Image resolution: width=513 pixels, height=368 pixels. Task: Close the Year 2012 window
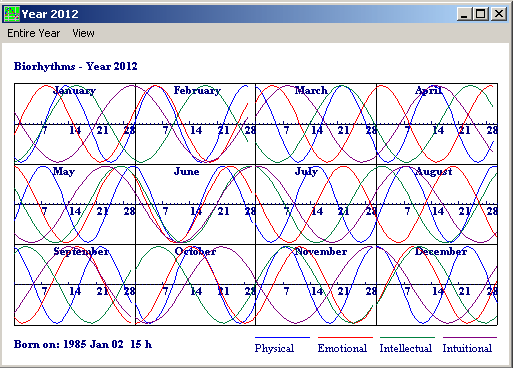tap(499, 14)
